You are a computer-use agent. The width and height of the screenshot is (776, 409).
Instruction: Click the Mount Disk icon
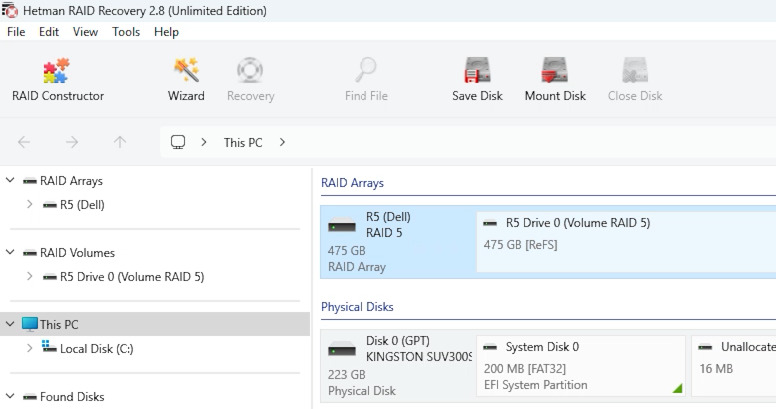[x=555, y=70]
